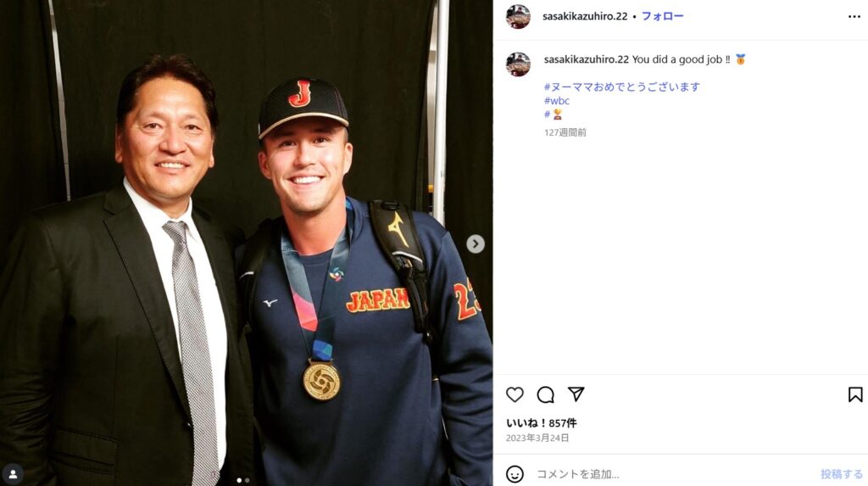This screenshot has width=868, height=486.
Task: Open caption profile picture avatar
Action: pos(518,64)
